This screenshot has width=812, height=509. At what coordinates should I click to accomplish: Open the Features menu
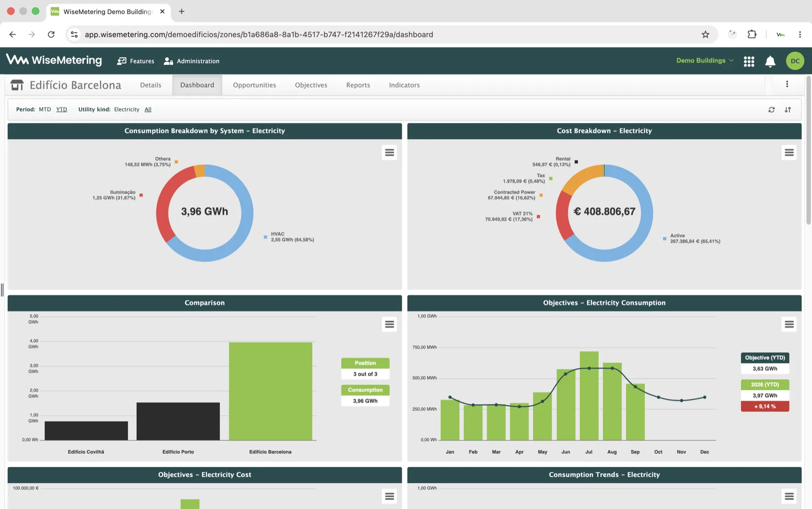(x=136, y=61)
